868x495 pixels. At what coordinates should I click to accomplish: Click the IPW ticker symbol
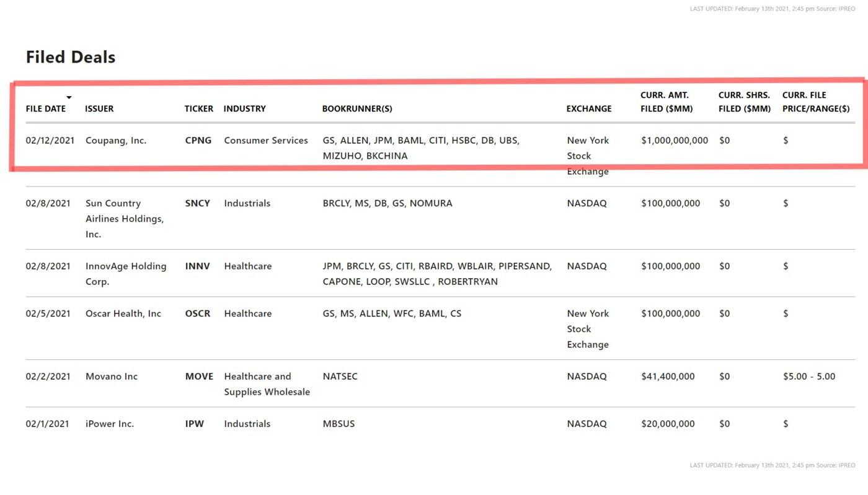click(194, 424)
